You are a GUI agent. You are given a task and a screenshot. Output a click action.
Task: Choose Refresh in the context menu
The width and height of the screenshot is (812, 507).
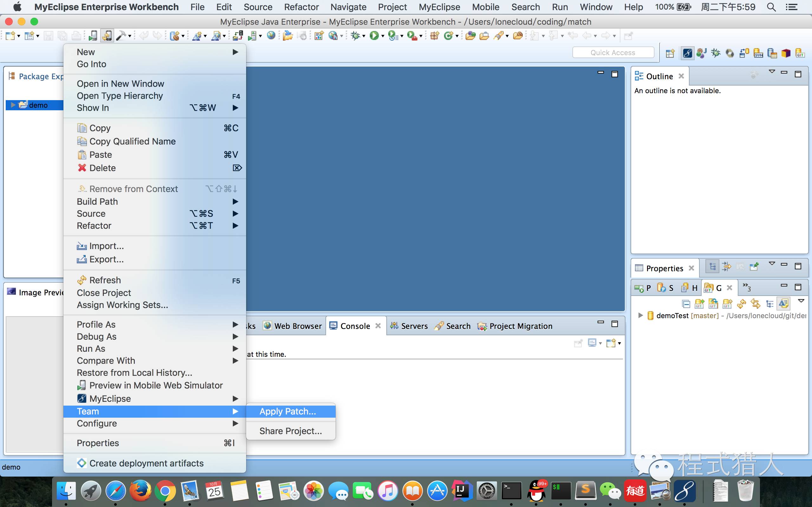point(105,280)
